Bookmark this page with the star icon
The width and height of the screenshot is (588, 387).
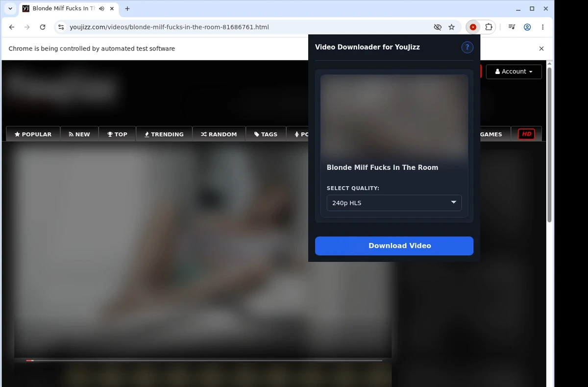pyautogui.click(x=452, y=27)
